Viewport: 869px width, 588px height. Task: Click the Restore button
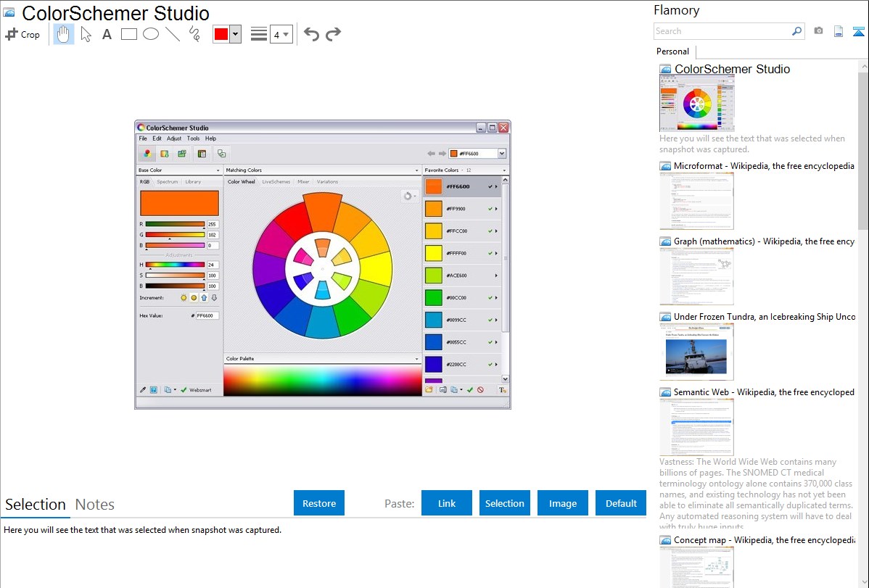319,503
